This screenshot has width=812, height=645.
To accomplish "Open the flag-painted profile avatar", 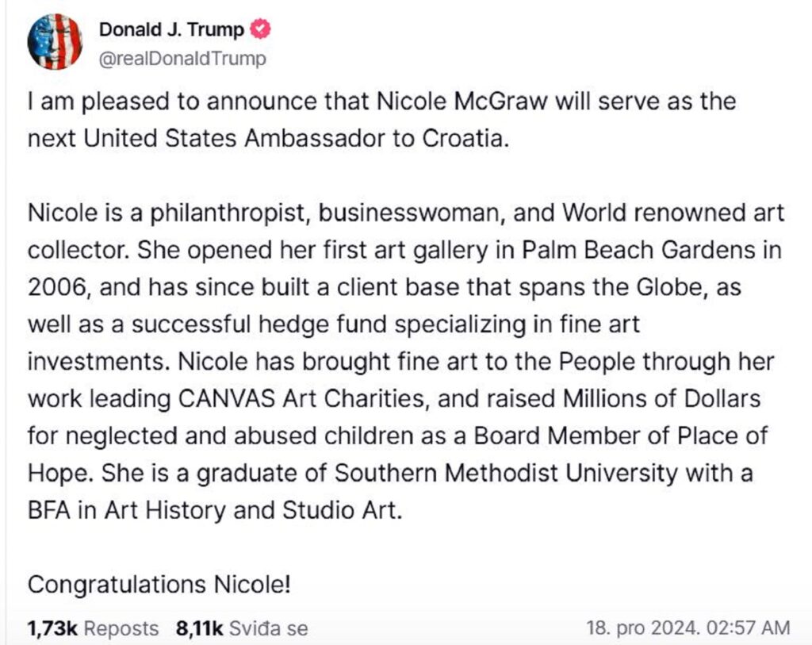I will [x=55, y=42].
